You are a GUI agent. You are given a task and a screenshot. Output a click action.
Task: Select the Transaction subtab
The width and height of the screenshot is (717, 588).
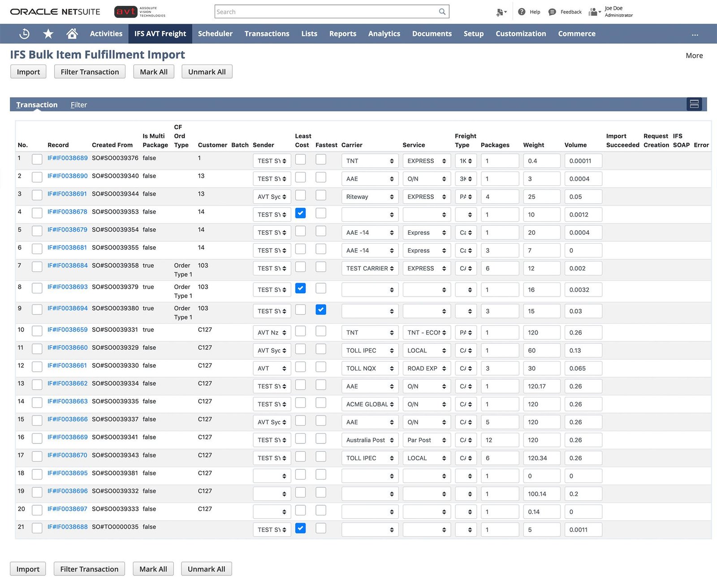(x=37, y=105)
